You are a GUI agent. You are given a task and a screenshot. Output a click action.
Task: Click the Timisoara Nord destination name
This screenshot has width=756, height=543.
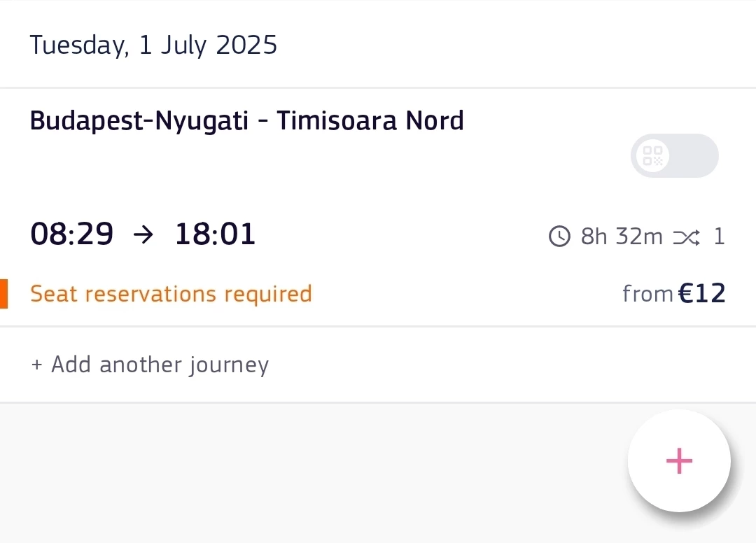(x=370, y=120)
